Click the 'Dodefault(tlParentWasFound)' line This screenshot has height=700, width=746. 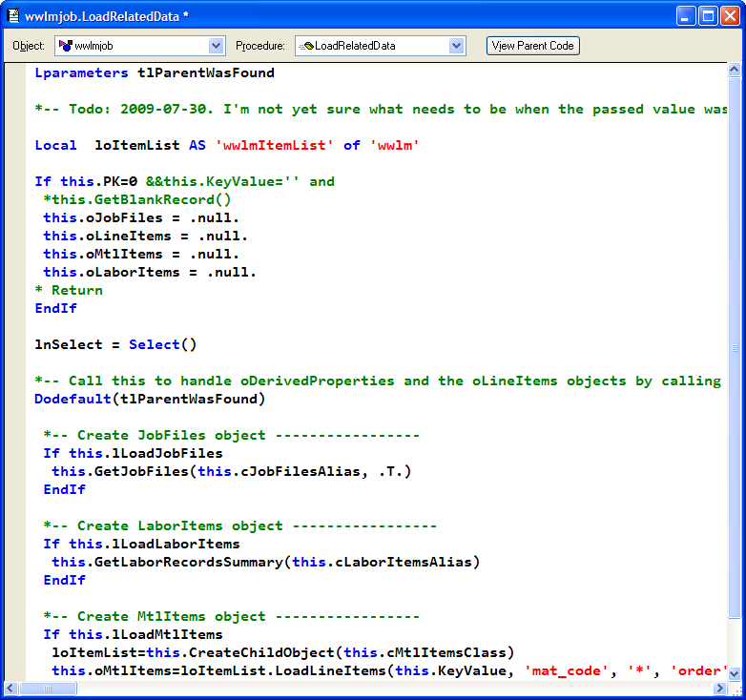150,399
